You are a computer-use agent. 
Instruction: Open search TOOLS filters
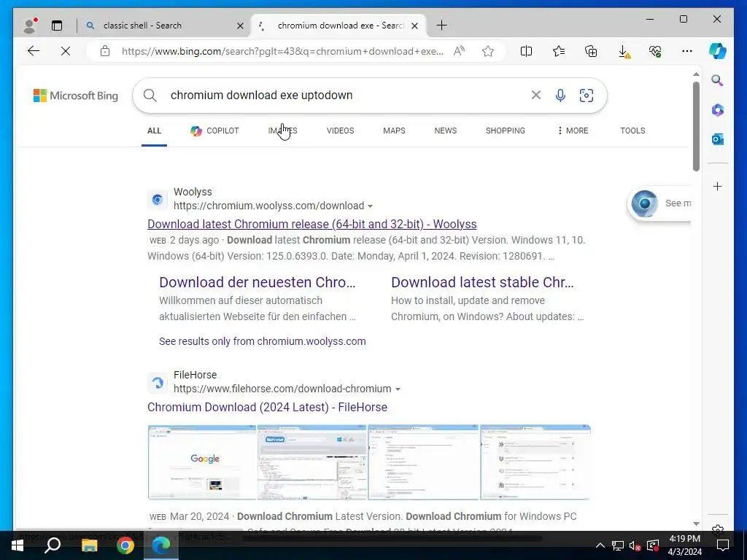(x=632, y=131)
